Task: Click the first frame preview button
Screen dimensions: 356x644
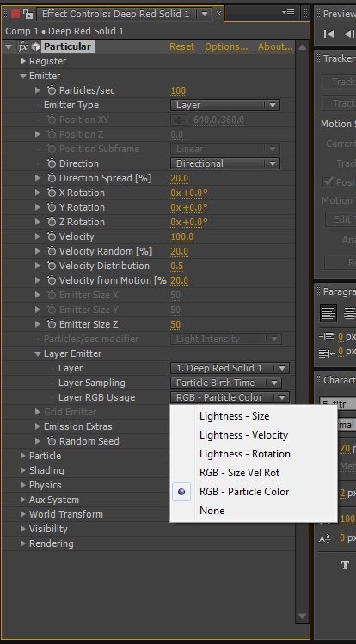Action: tap(328, 34)
